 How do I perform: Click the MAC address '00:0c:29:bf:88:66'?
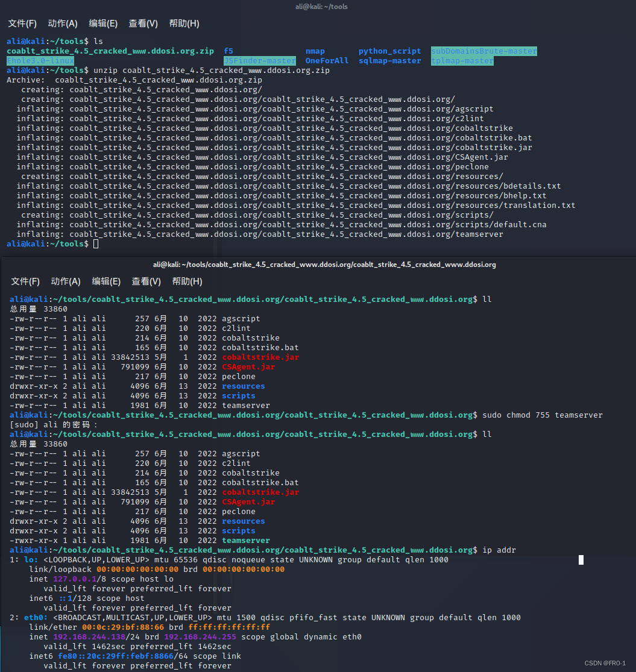123,627
